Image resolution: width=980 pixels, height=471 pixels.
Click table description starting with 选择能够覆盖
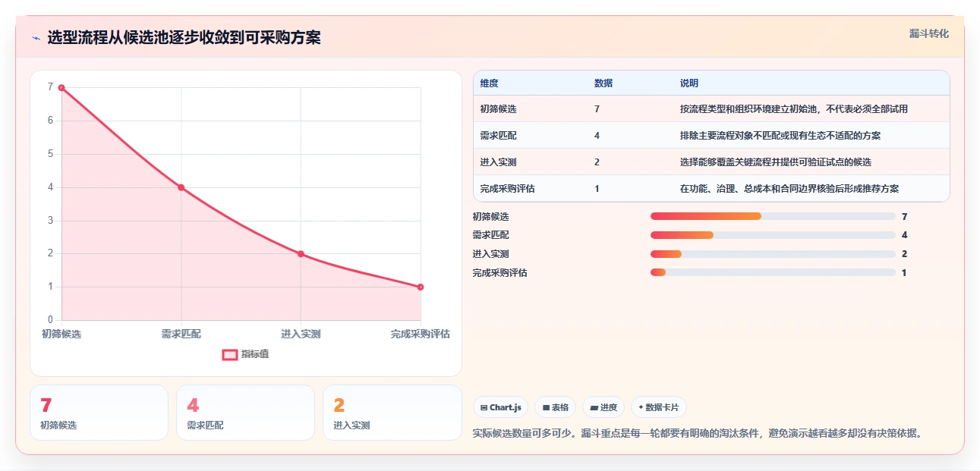coord(776,162)
